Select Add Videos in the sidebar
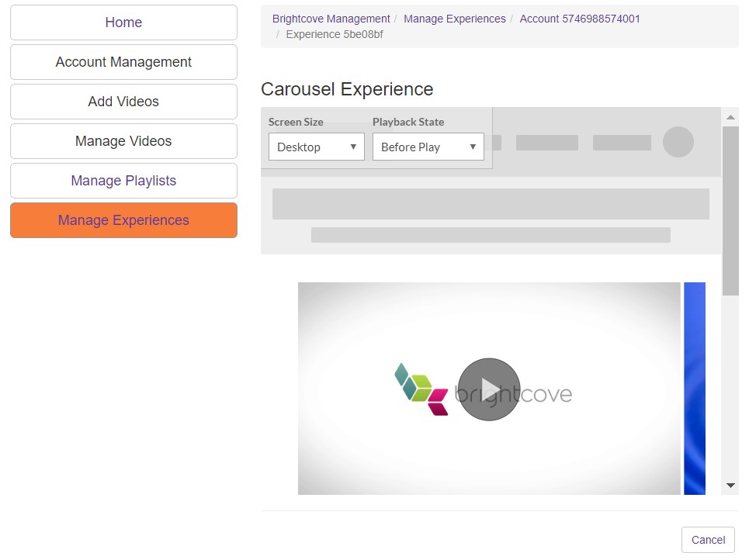Image resolution: width=749 pixels, height=560 pixels. click(x=123, y=101)
